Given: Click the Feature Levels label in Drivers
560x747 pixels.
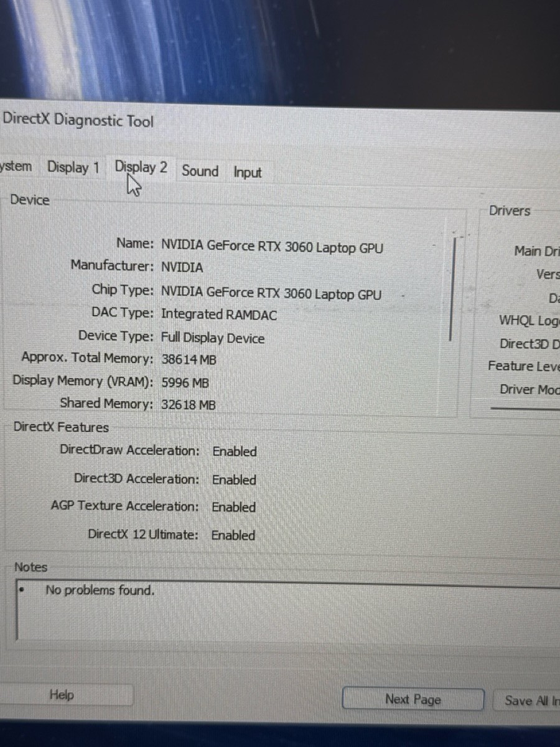Looking at the screenshot, I should (524, 366).
